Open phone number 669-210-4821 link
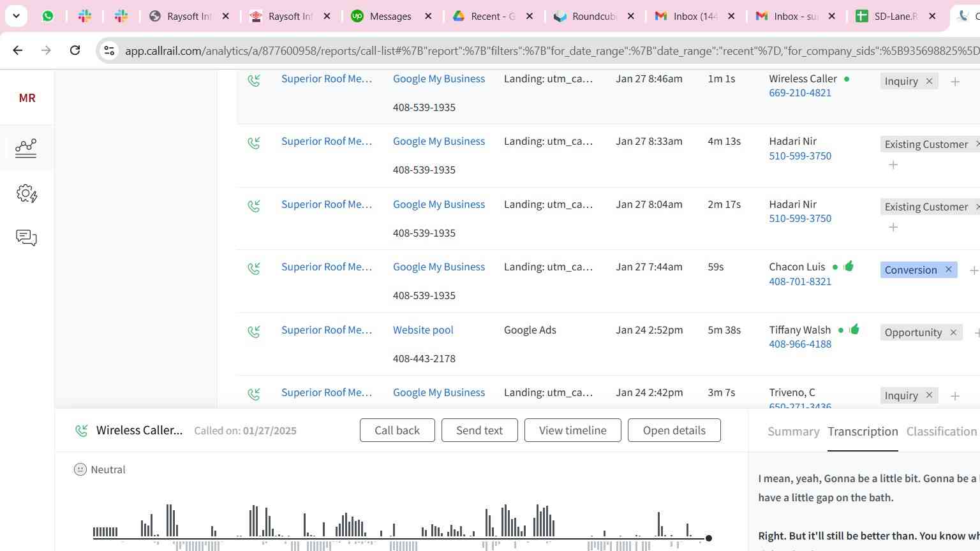Image resolution: width=980 pixels, height=551 pixels. [x=800, y=92]
